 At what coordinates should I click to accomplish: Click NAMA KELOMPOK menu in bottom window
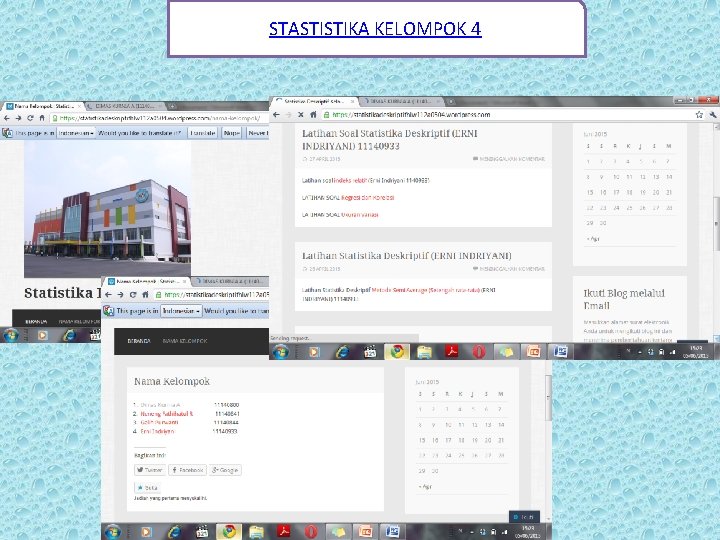pyautogui.click(x=185, y=341)
